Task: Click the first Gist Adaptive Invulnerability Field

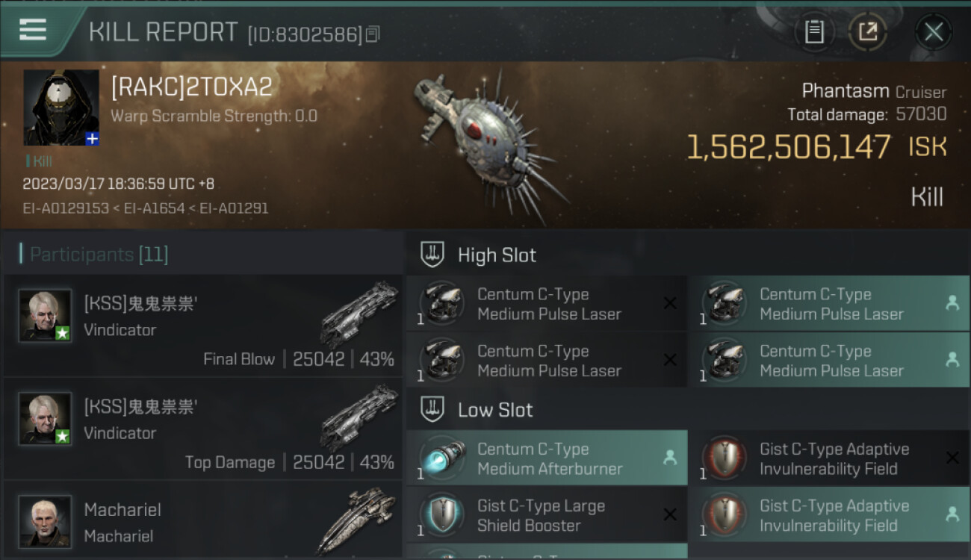Action: tap(828, 458)
